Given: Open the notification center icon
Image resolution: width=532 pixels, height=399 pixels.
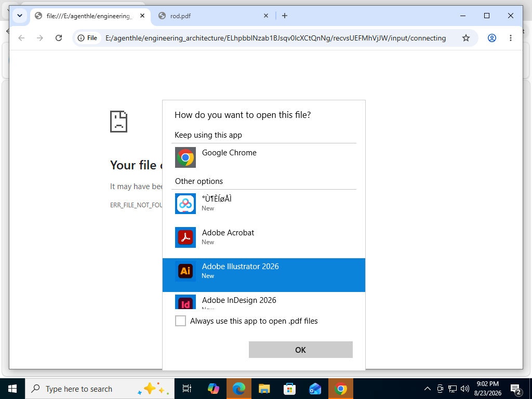Looking at the screenshot, I should click(515, 389).
